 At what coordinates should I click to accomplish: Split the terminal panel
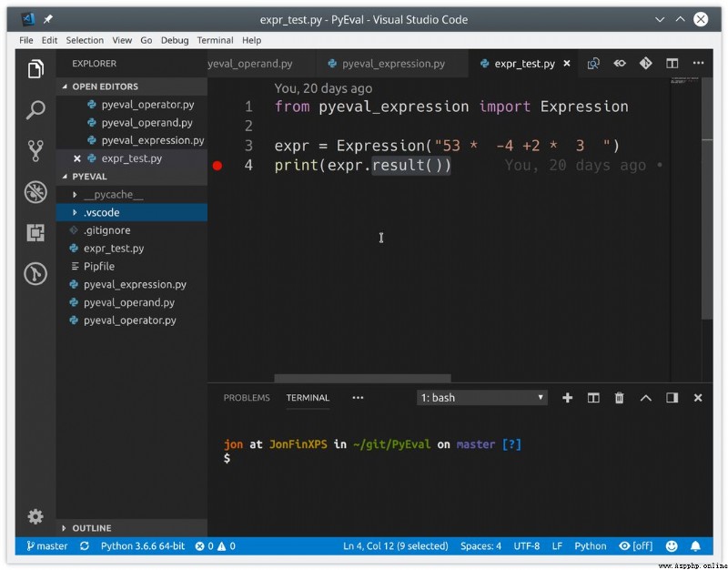tap(593, 398)
